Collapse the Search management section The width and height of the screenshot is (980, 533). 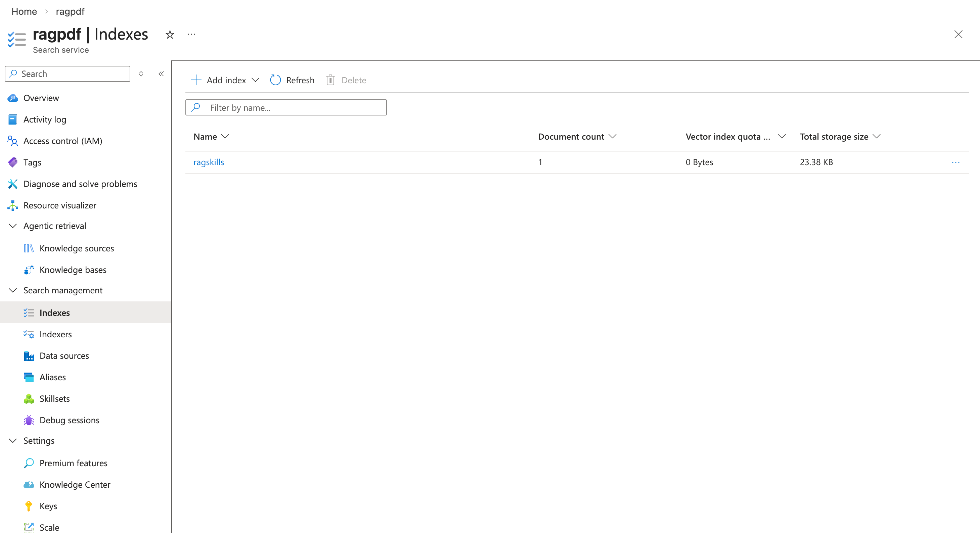(x=13, y=290)
